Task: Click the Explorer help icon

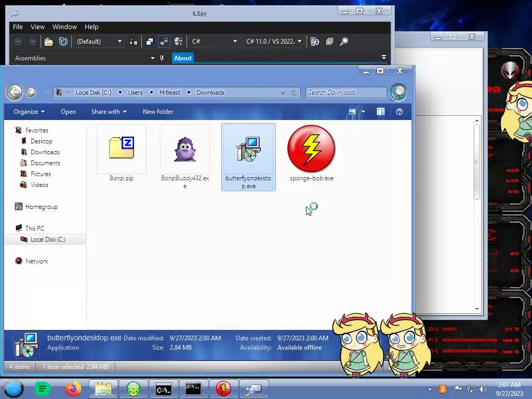Action: tap(400, 112)
